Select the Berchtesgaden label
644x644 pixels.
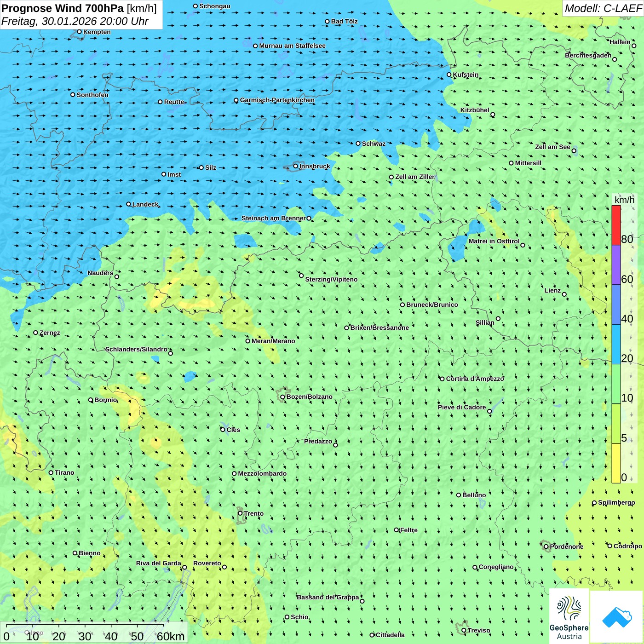(x=588, y=55)
